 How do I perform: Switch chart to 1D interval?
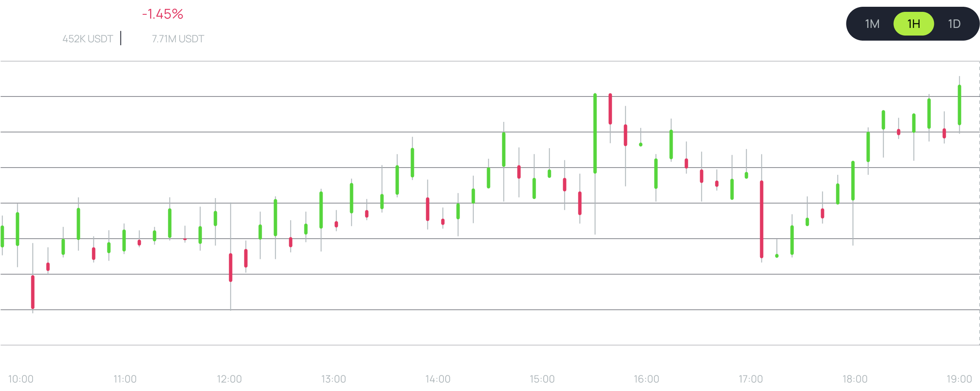pos(954,24)
